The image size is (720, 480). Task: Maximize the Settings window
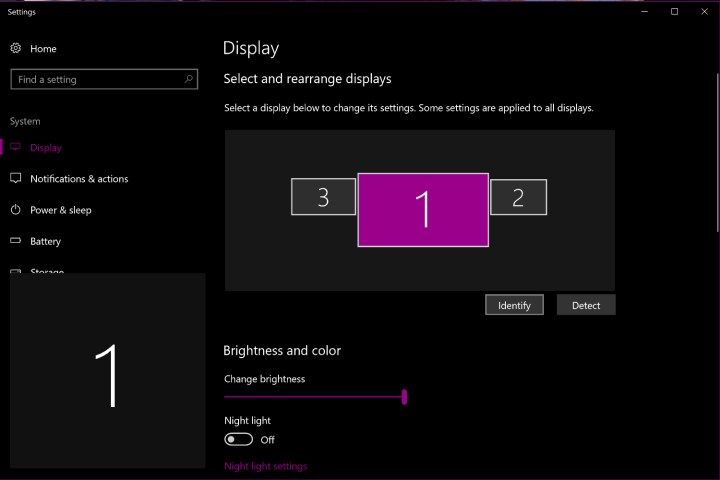(674, 11)
